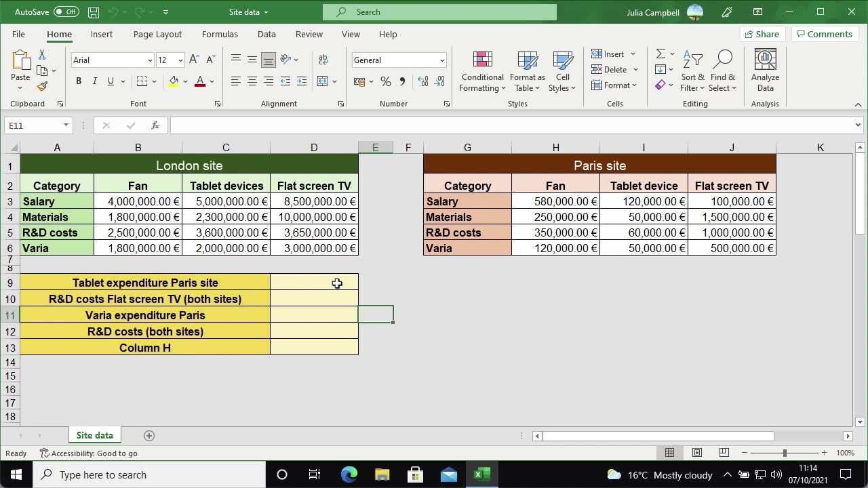Screen dimensions: 868x488
Task: Click the Format Painter icon
Action: (42, 87)
